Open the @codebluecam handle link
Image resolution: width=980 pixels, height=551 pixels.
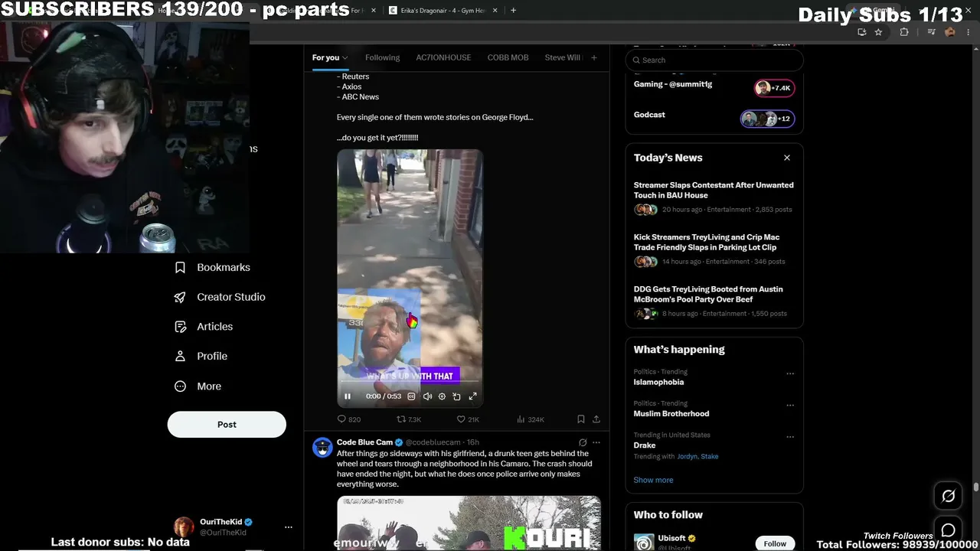point(433,442)
